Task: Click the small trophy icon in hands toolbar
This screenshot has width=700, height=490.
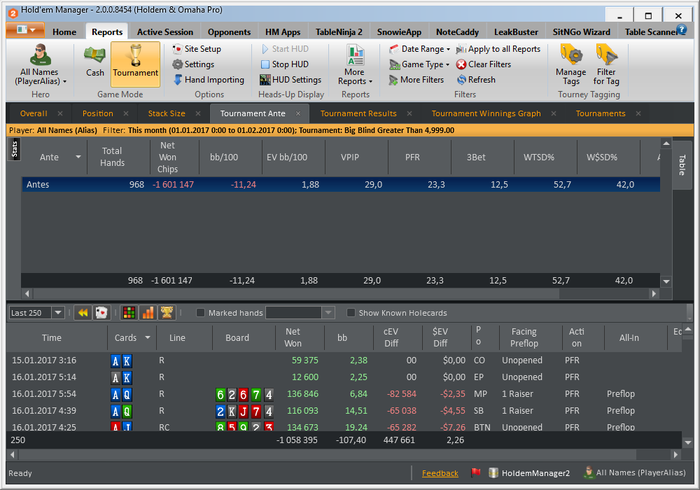Action: (x=167, y=313)
